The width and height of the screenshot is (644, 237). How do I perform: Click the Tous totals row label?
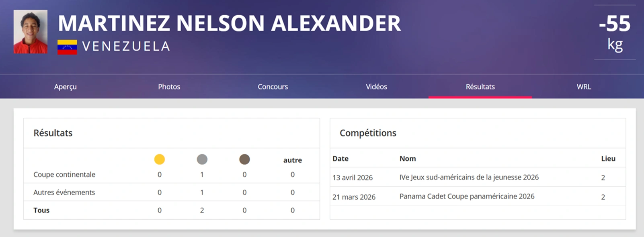click(41, 210)
